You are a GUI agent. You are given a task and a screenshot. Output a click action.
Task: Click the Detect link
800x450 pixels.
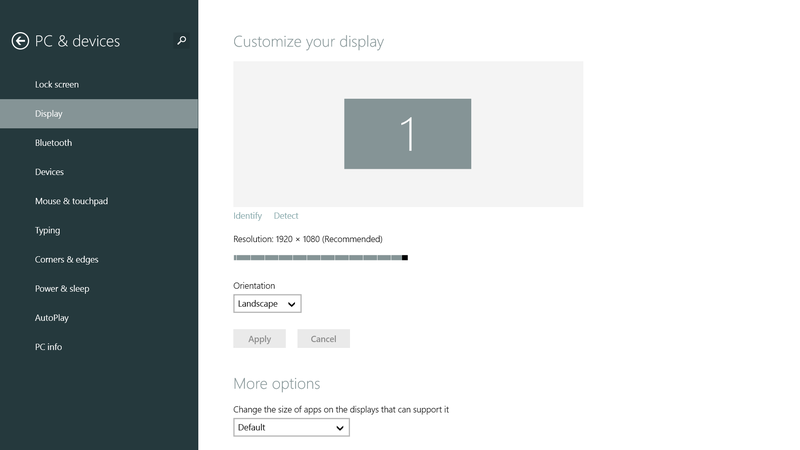[x=286, y=216]
